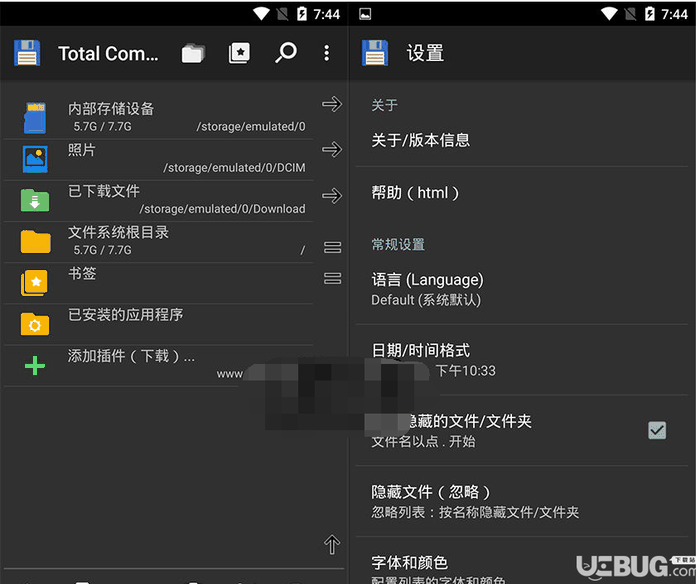Toggle hidden files/folders checkbox
The width and height of the screenshot is (700, 584).
pyautogui.click(x=657, y=430)
